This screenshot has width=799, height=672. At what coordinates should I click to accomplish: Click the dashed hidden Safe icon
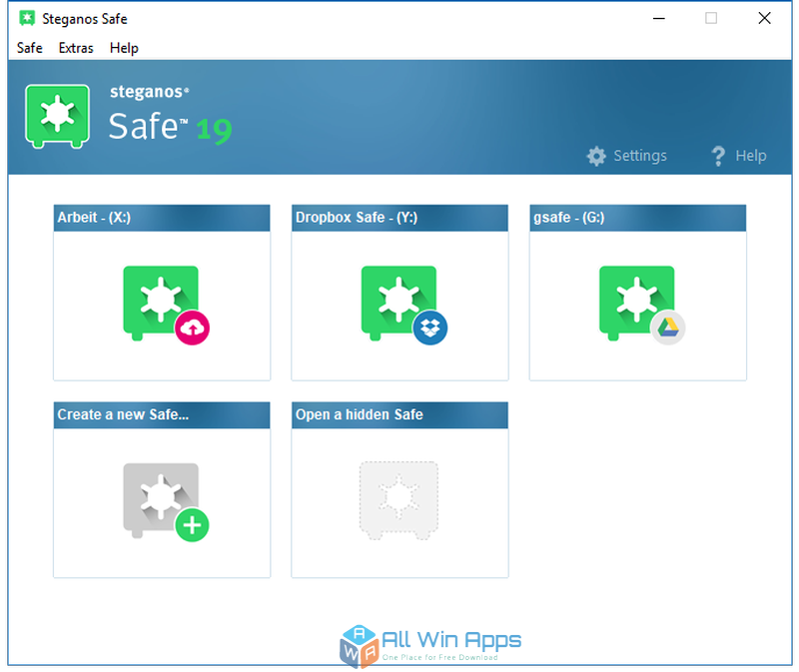(399, 500)
